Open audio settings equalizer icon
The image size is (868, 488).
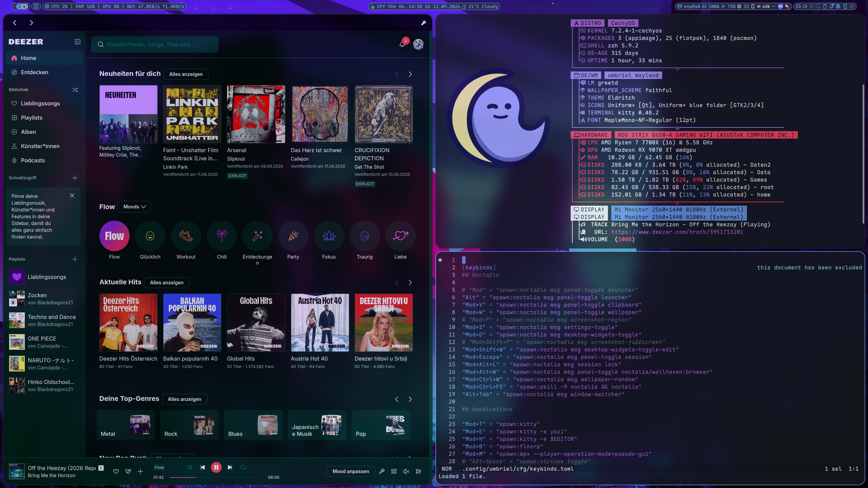coord(418,471)
